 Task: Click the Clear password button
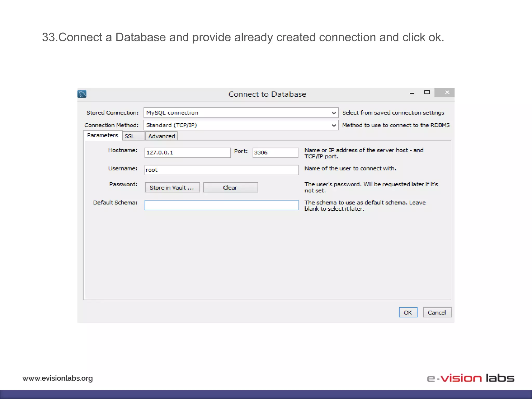pyautogui.click(x=230, y=188)
